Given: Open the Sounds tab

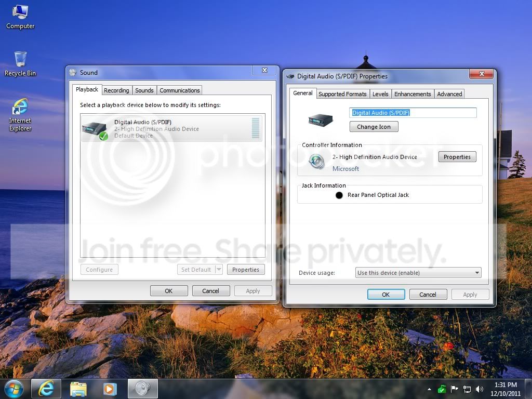Looking at the screenshot, I should (x=144, y=90).
